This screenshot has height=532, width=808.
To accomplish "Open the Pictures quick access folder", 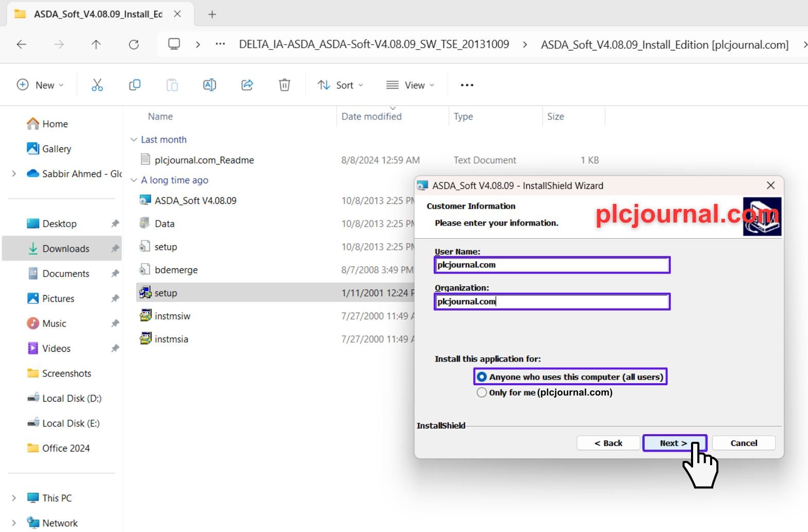I will [x=50, y=299].
